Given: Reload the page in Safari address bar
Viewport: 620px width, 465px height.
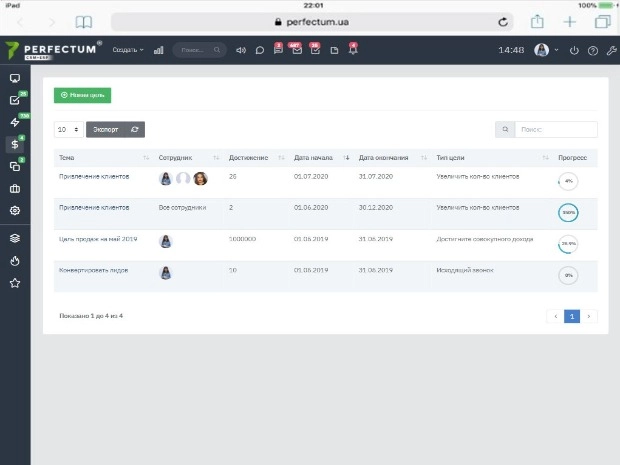Looking at the screenshot, I should point(503,22).
